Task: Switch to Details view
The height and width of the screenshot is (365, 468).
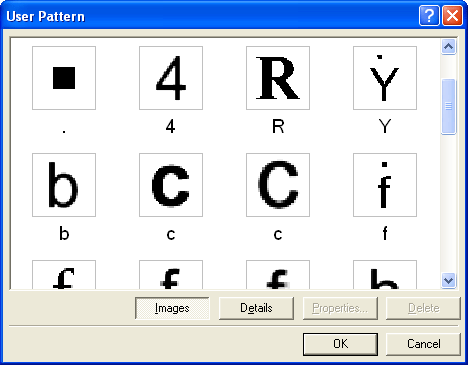Action: [x=256, y=308]
